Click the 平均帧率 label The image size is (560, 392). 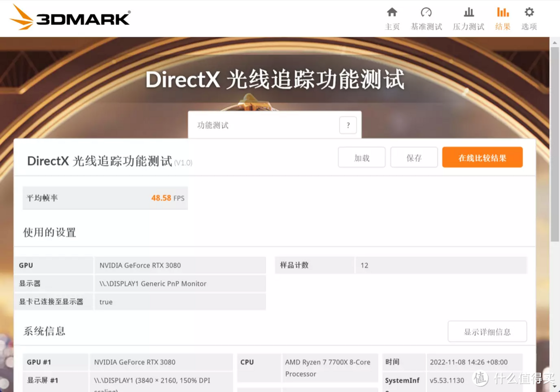point(42,198)
